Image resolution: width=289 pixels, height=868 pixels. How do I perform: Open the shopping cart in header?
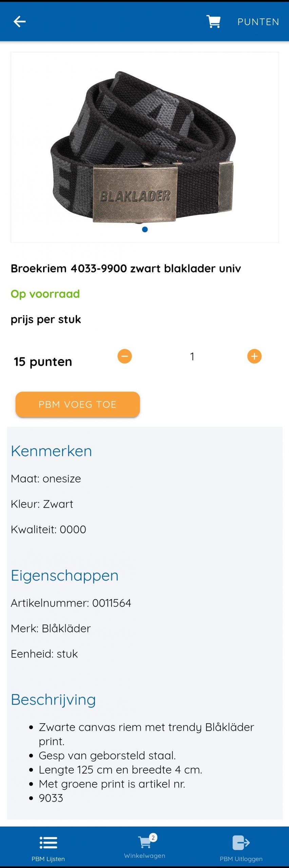coord(213,22)
